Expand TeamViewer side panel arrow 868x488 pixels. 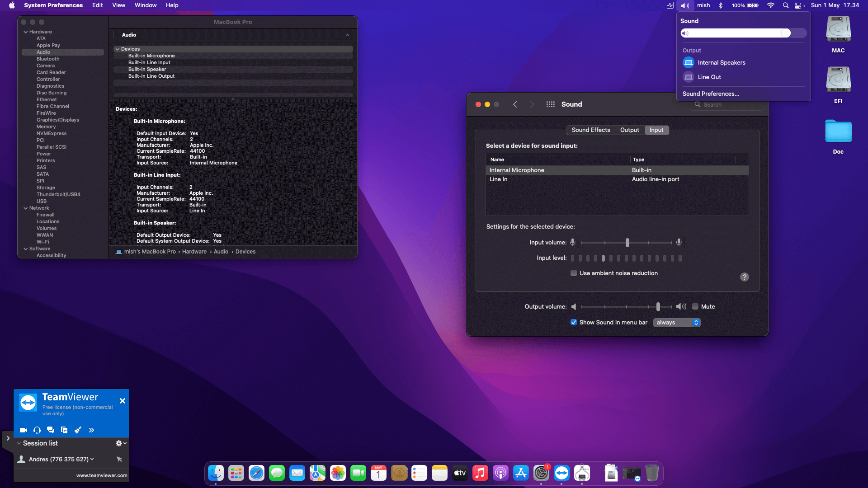pos(8,438)
